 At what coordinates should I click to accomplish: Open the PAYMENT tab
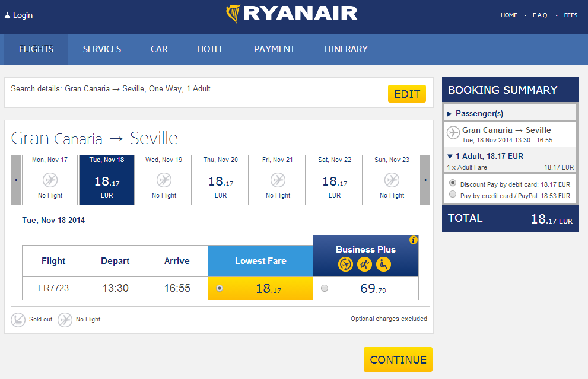(275, 49)
